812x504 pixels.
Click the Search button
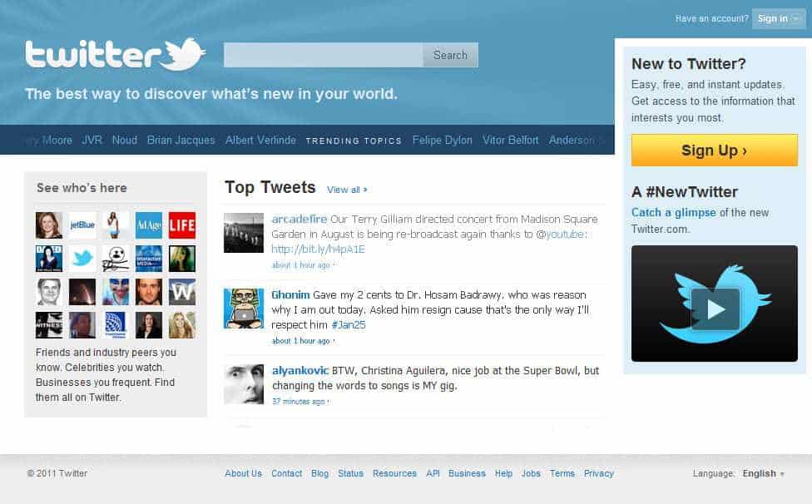(x=450, y=55)
